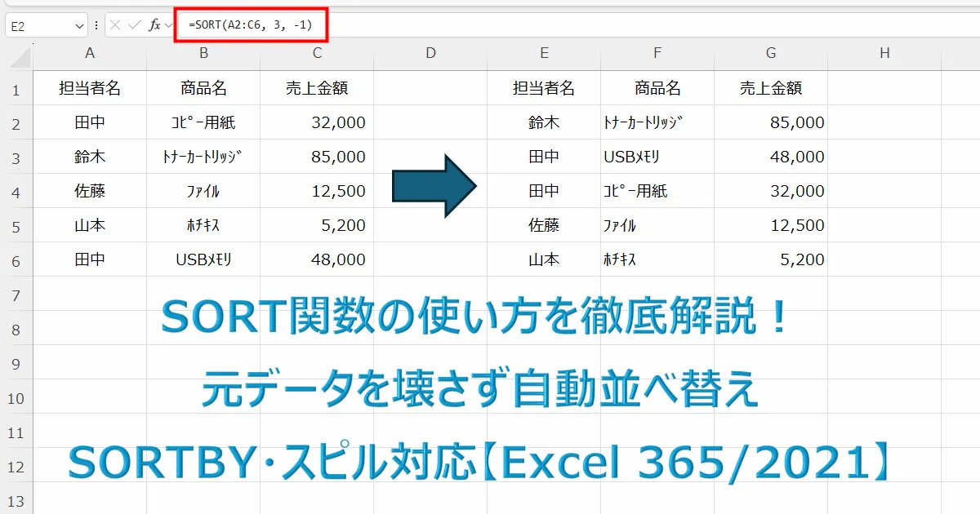Viewport: 980px width, 514px height.
Task: Select the column G header
Action: pyautogui.click(x=770, y=52)
